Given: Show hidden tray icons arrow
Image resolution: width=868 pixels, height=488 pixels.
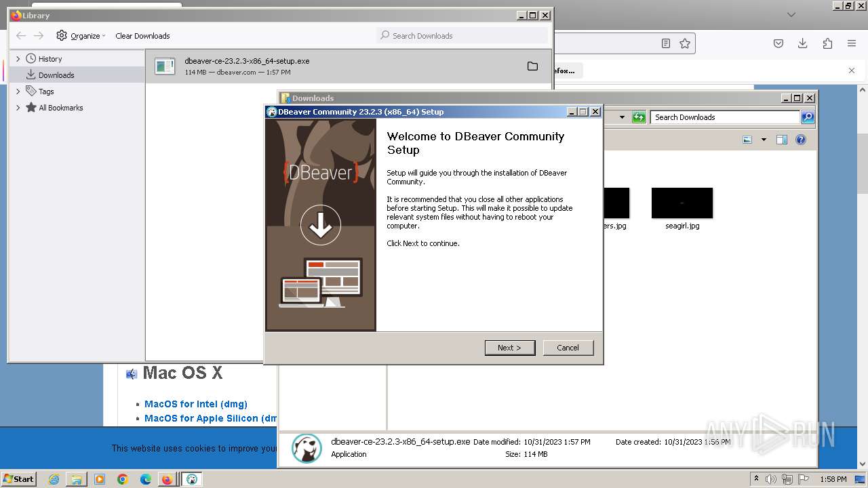Looking at the screenshot, I should (756, 479).
